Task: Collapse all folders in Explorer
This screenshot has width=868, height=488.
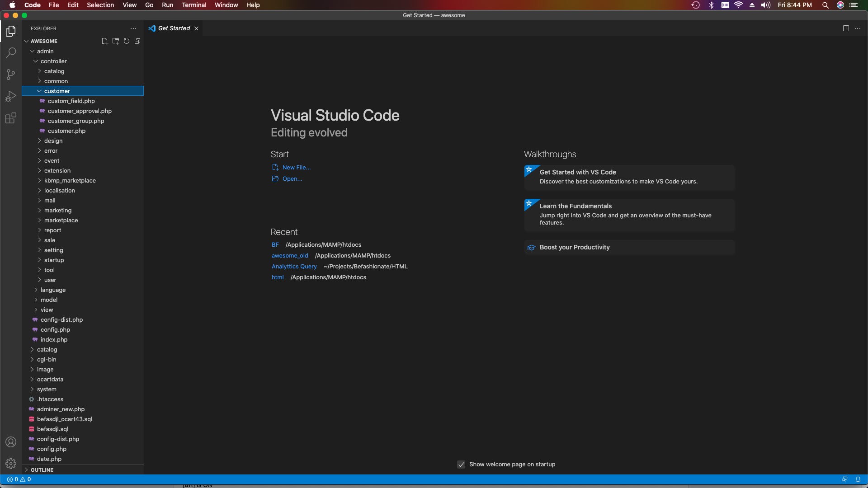Action: pos(137,41)
